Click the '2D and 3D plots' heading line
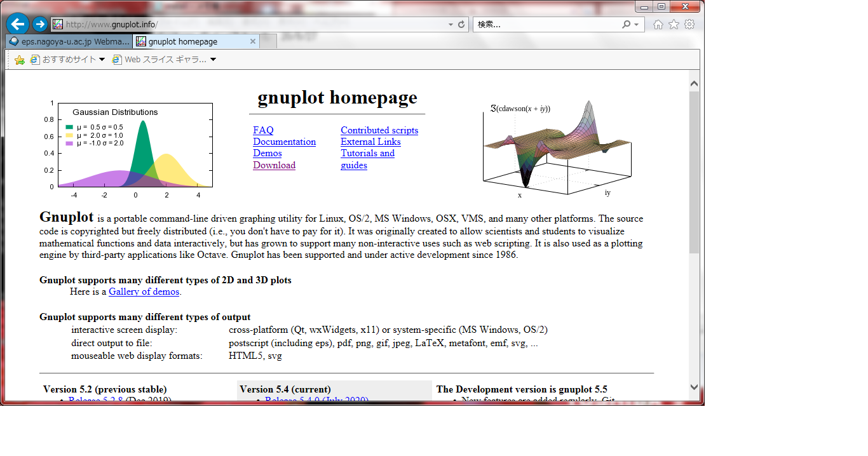Image resolution: width=868 pixels, height=456 pixels. tap(165, 280)
